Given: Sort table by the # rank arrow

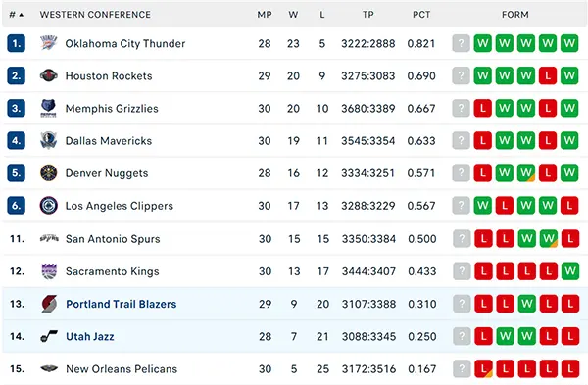Looking at the screenshot, I should tap(17, 15).
